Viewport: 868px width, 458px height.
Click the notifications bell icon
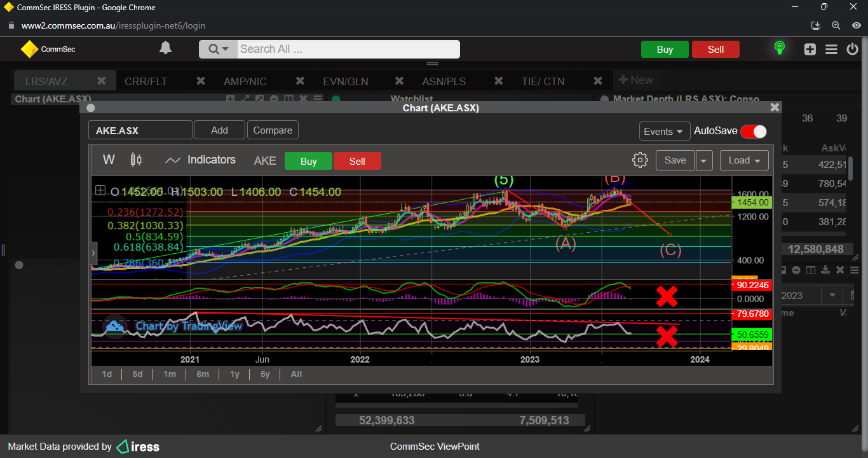(165, 48)
